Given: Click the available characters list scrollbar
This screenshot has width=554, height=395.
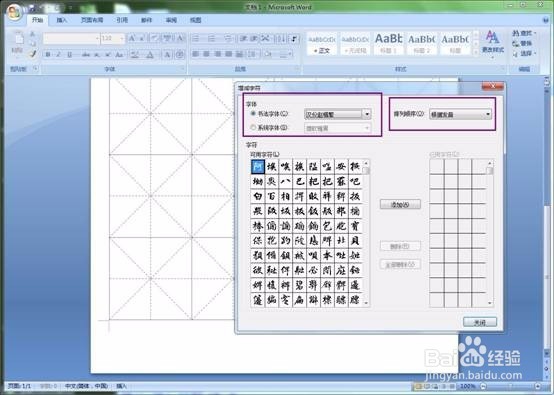Looking at the screenshot, I should click(x=366, y=233).
